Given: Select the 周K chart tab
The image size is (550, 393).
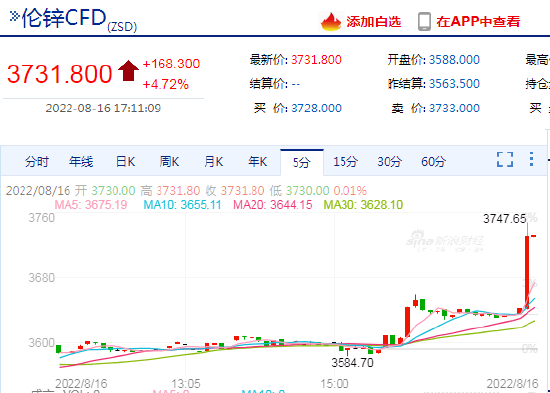Looking at the screenshot, I should point(169,162).
